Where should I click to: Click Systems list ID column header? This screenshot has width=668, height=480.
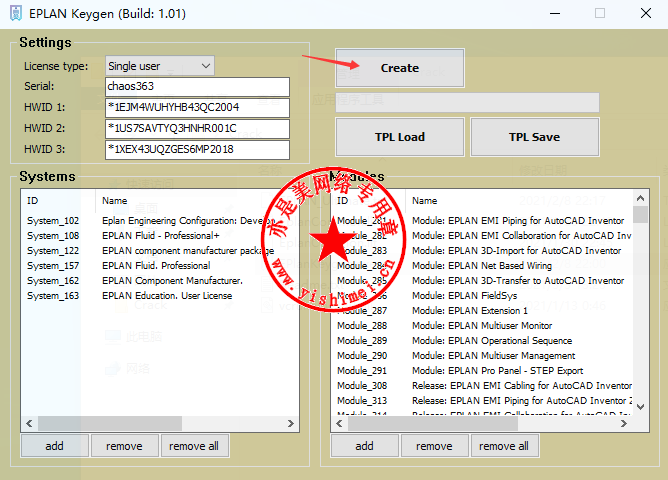click(58, 201)
